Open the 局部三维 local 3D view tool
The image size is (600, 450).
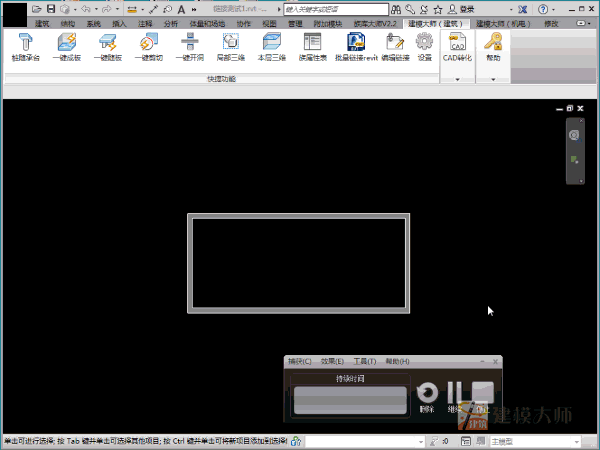(231, 47)
